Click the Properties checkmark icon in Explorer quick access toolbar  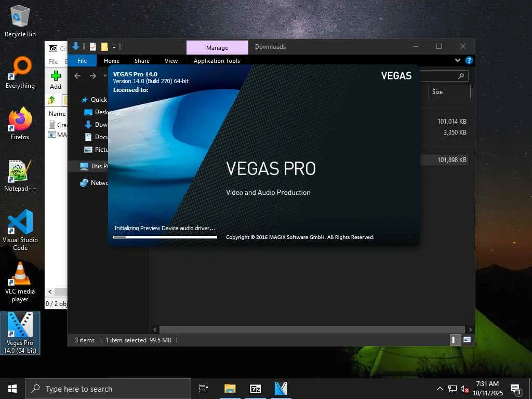92,47
